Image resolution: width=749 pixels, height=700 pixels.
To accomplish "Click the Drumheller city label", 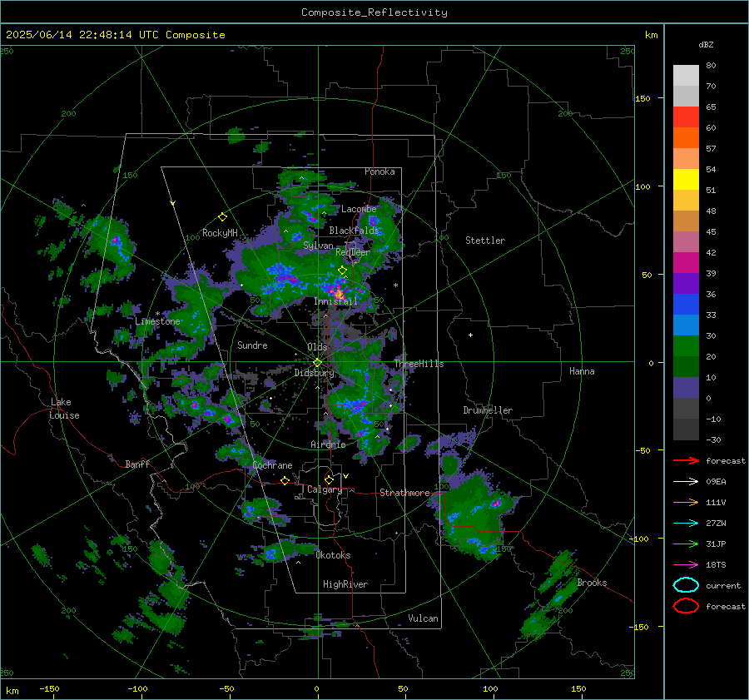I will coord(488,410).
